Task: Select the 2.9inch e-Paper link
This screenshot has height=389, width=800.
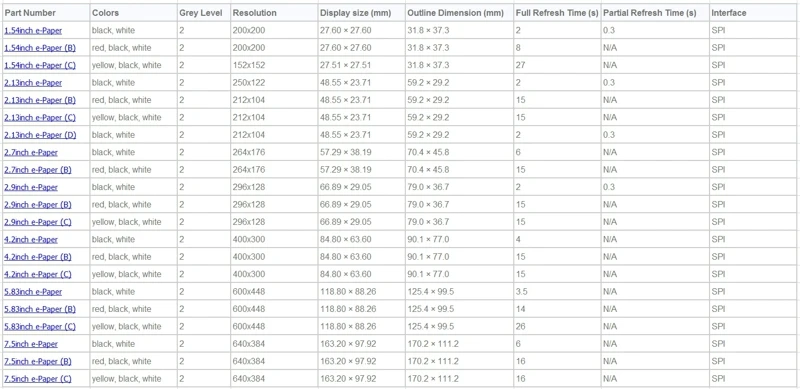Action: 31,187
